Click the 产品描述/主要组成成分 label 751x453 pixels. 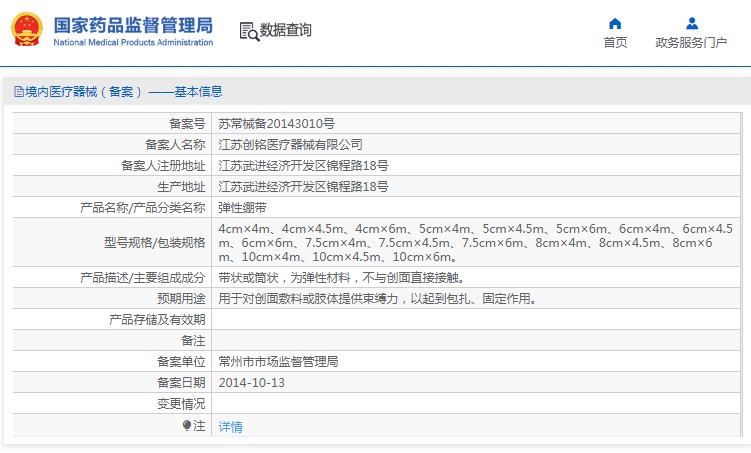tap(143, 278)
